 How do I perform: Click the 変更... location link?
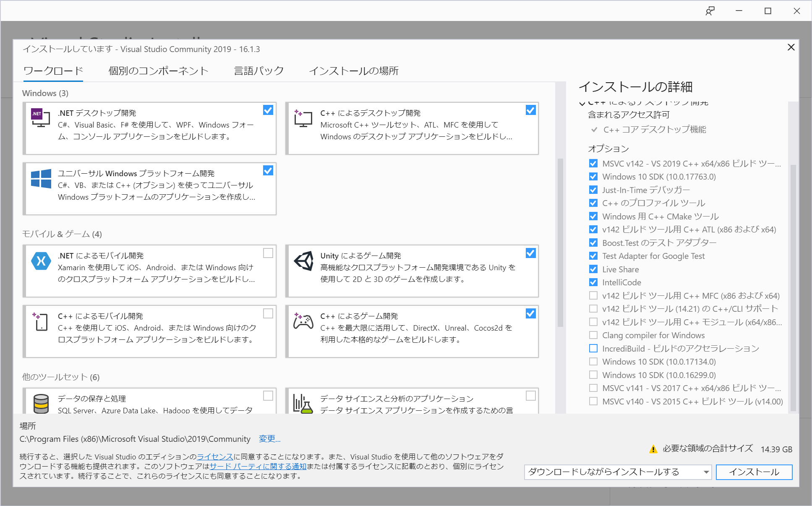coord(269,439)
